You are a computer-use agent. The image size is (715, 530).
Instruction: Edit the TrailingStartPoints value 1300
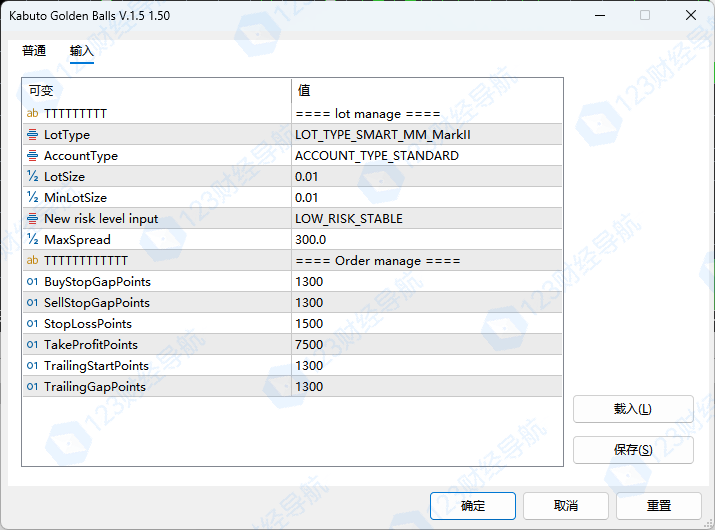pos(426,365)
